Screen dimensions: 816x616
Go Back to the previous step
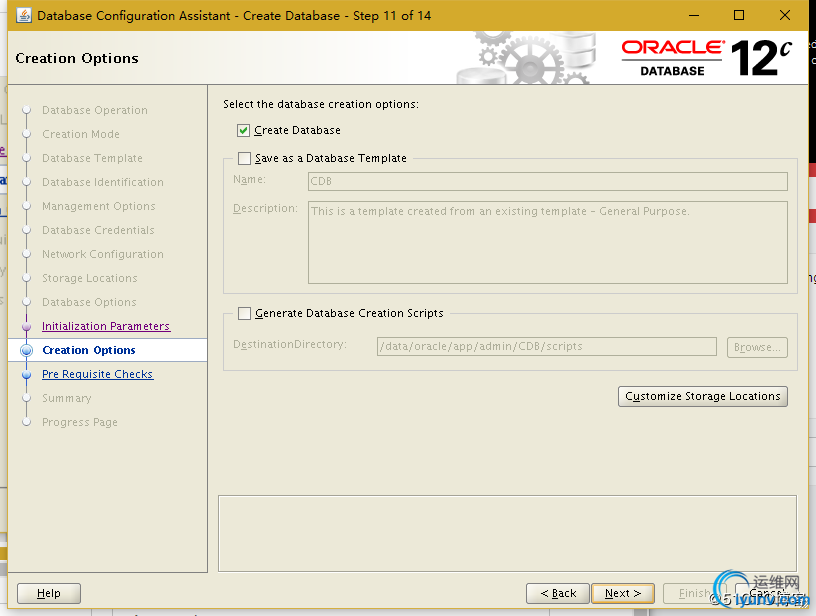click(557, 593)
